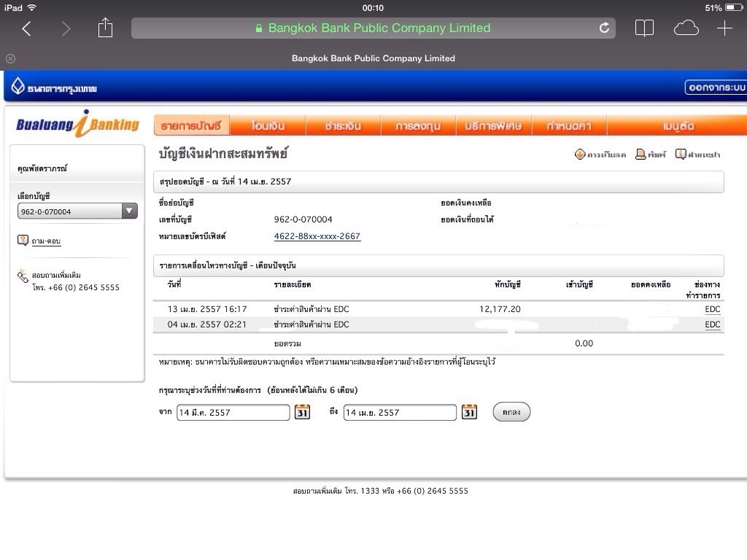Click the date 13 เม.ย. 2557 16:17
The width and height of the screenshot is (747, 560).
207,309
